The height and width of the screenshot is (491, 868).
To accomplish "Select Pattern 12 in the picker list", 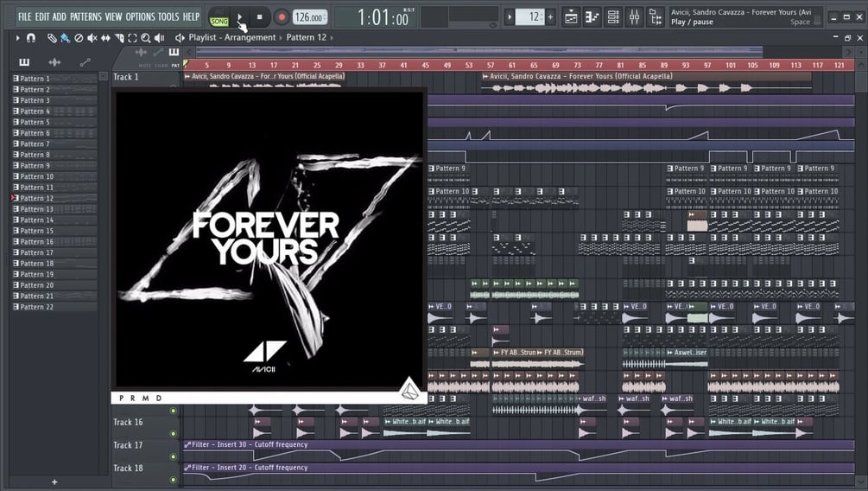I will 54,198.
